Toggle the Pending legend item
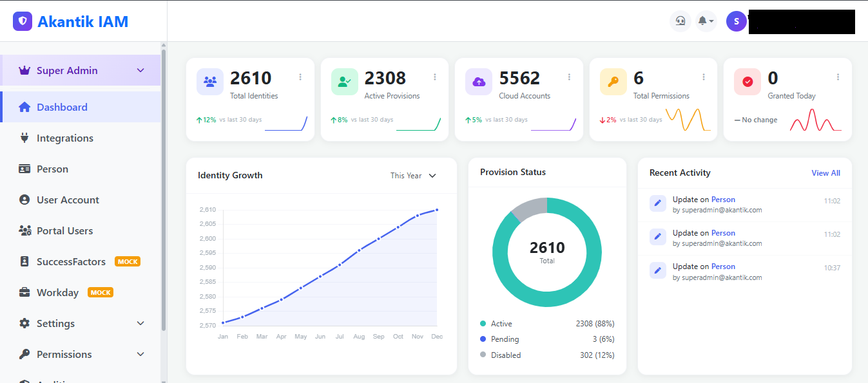This screenshot has width=868, height=383. point(499,339)
